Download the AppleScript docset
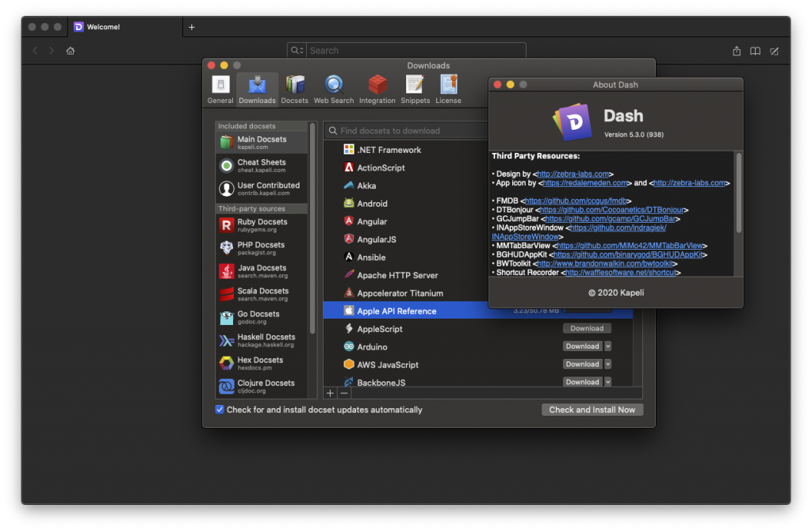This screenshot has width=812, height=531. click(x=587, y=329)
